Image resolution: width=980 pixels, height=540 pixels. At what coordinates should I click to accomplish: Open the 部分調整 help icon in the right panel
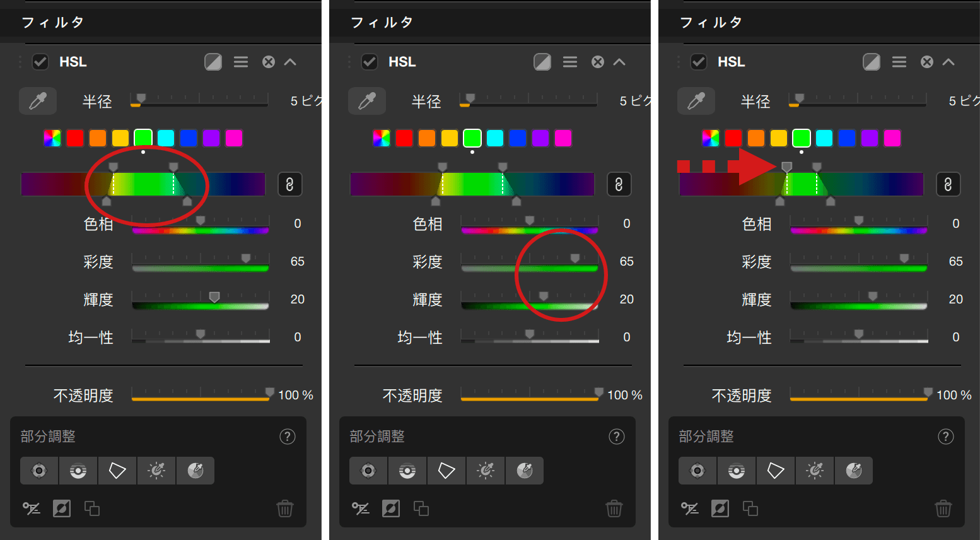[x=946, y=437]
